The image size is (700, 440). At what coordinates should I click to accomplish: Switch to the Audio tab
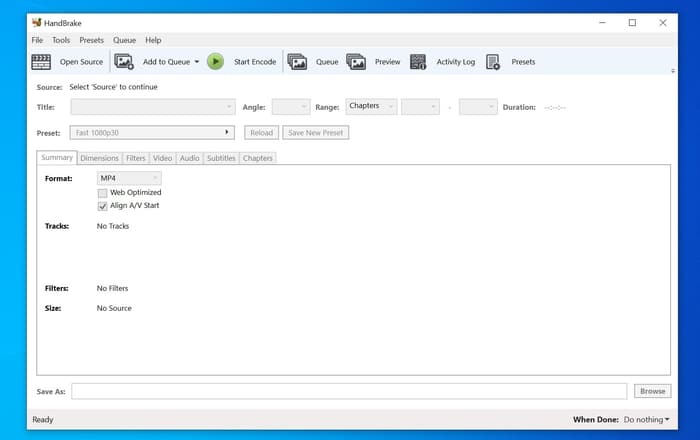tap(190, 158)
